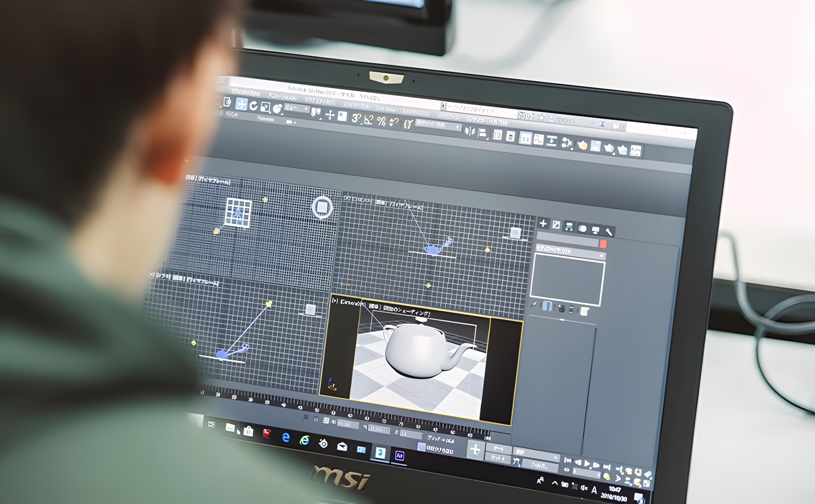Screen dimensions: 815x504
Task: Go to the start frame
Action: (567, 461)
